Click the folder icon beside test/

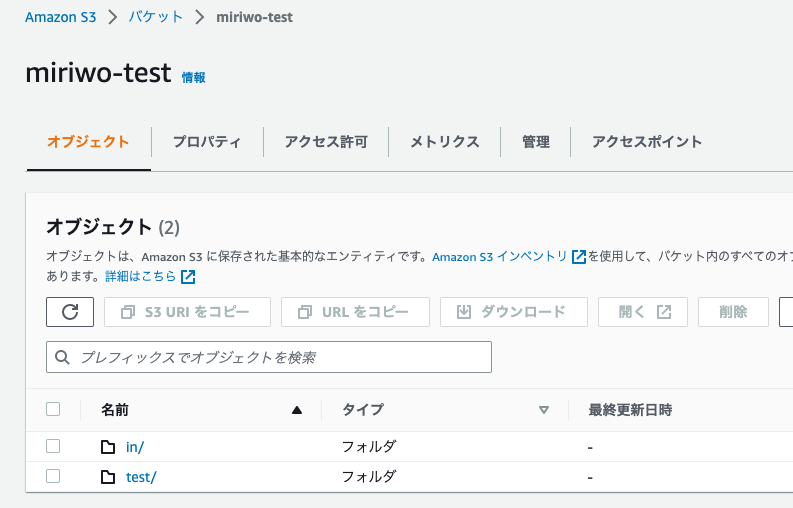tap(108, 477)
